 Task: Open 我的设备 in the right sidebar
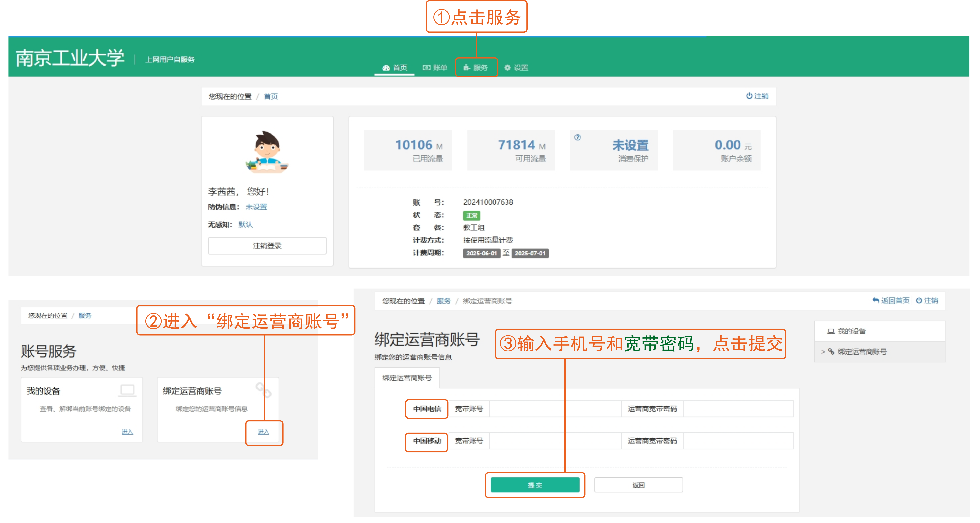coord(880,331)
